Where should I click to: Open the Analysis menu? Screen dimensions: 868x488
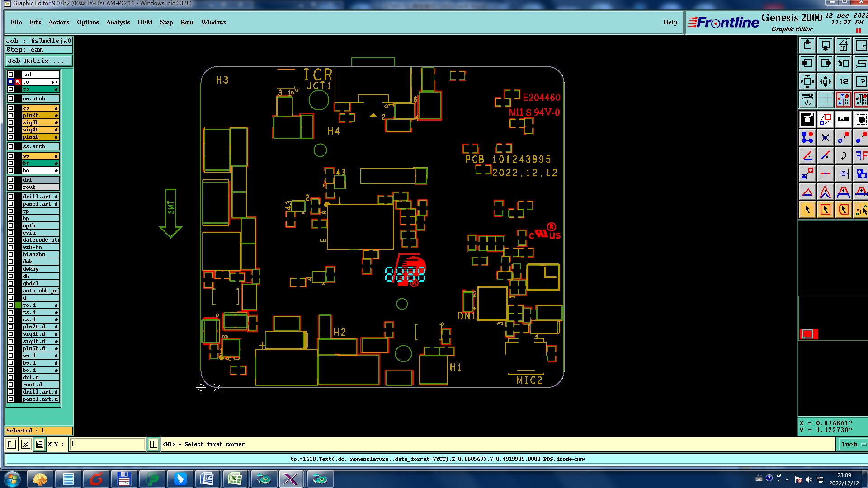[118, 22]
